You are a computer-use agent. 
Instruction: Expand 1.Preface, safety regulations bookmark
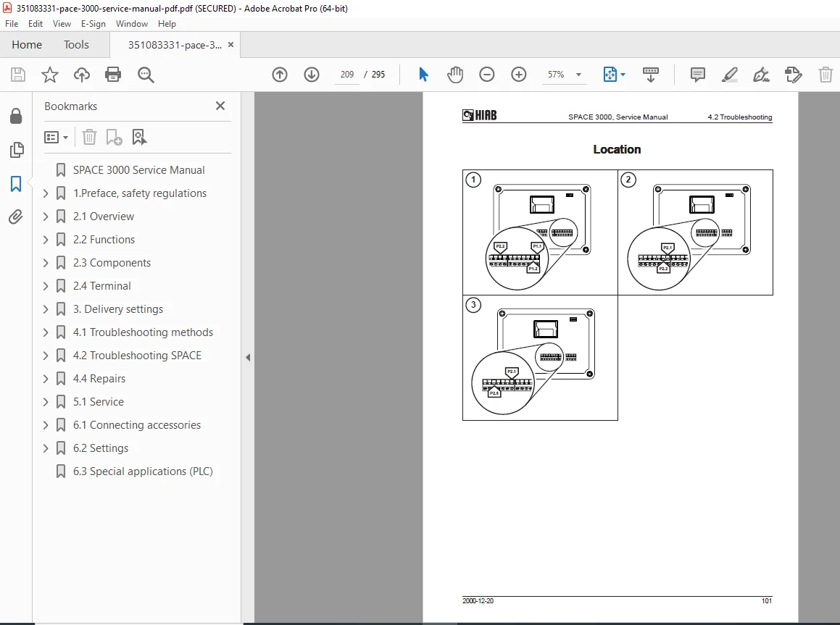[46, 193]
